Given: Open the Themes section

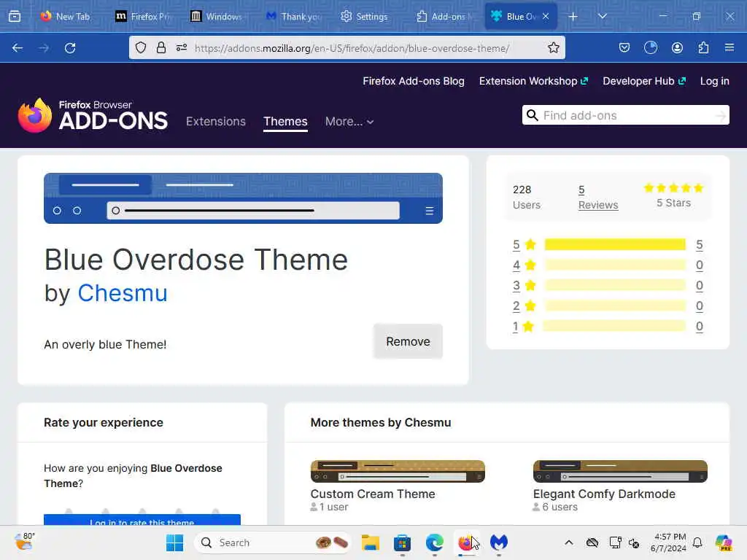Looking at the screenshot, I should coord(285,122).
